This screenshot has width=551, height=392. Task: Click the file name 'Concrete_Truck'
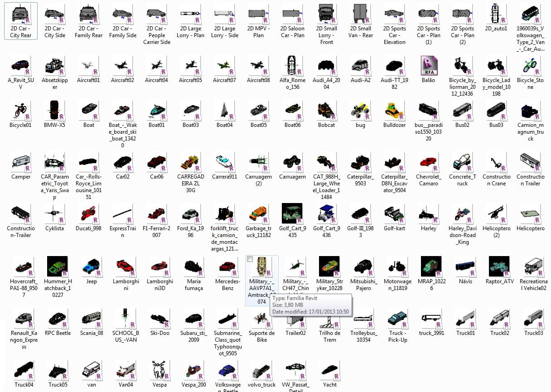pyautogui.click(x=463, y=180)
